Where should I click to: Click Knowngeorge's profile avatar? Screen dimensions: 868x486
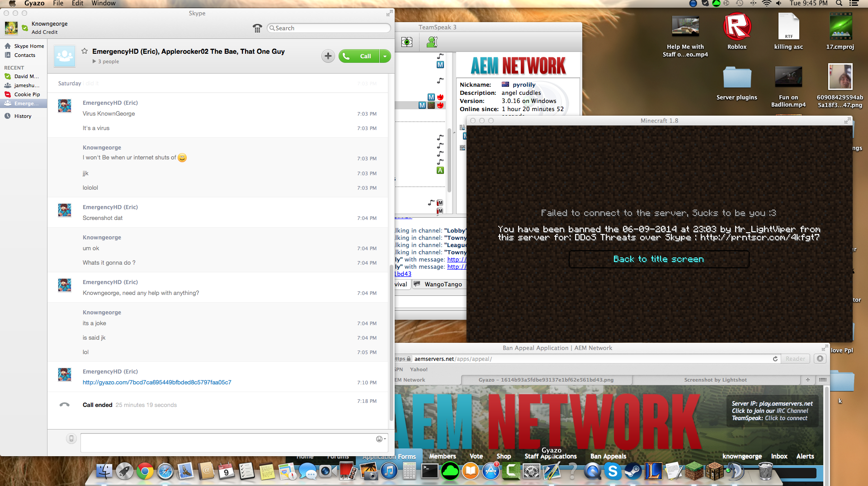[x=11, y=28]
